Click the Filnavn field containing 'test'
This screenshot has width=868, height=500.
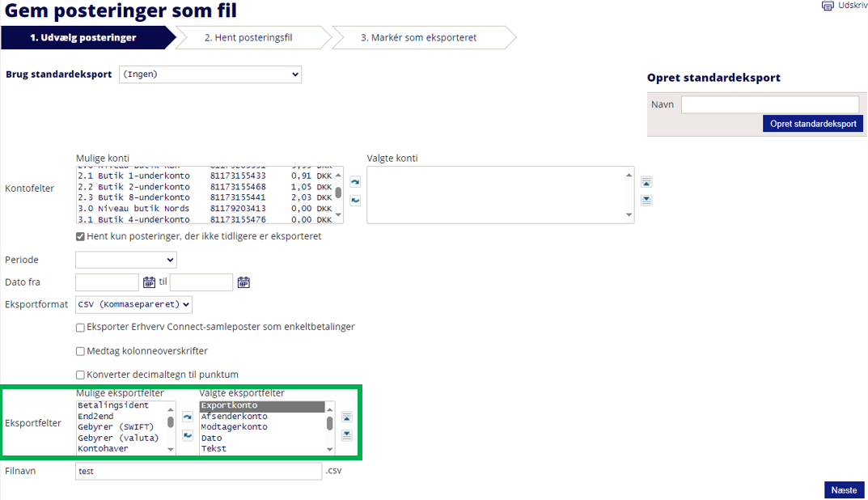(x=198, y=471)
